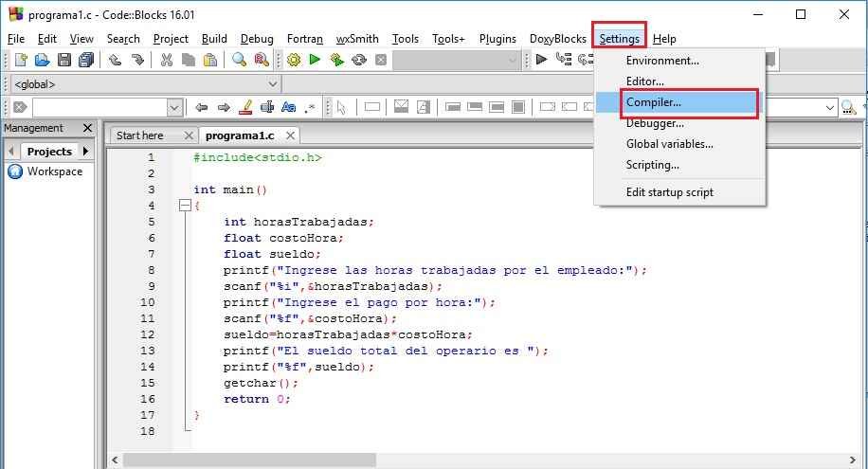Screen dimensions: 868x469
Task: Choose Edit startup script menu entry
Action: click(x=669, y=192)
